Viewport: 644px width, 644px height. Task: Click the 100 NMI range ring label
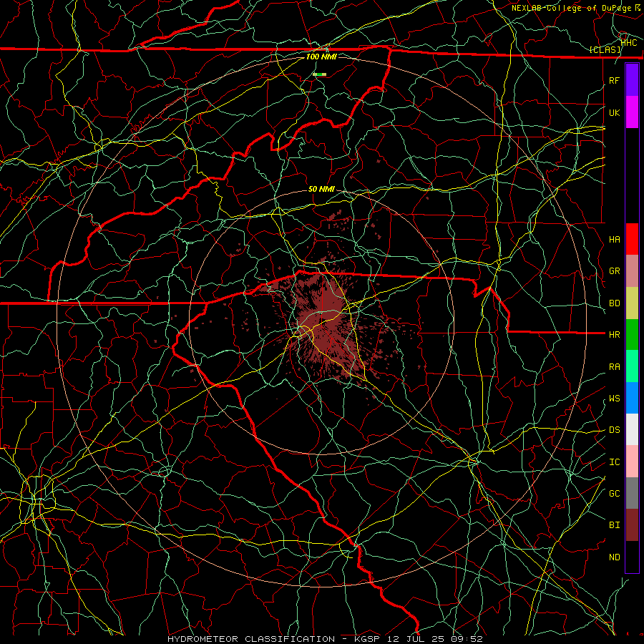[321, 57]
